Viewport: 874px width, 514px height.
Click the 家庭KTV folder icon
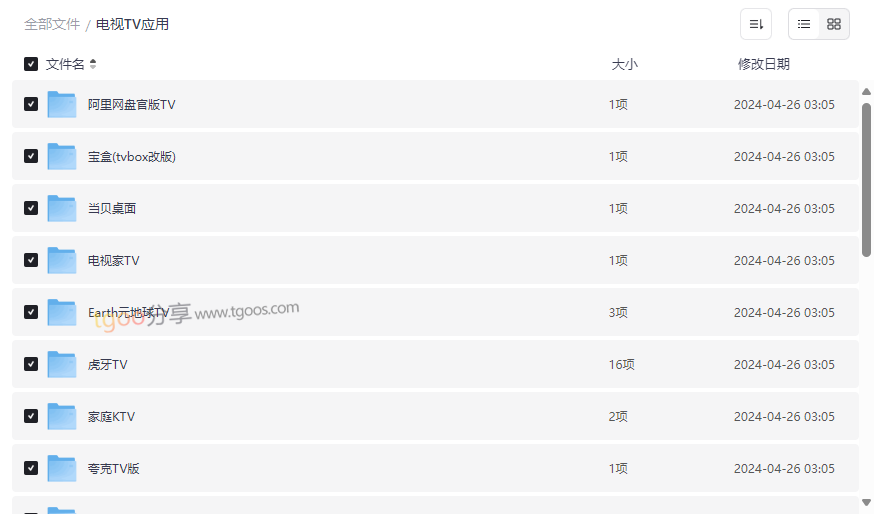(61, 416)
